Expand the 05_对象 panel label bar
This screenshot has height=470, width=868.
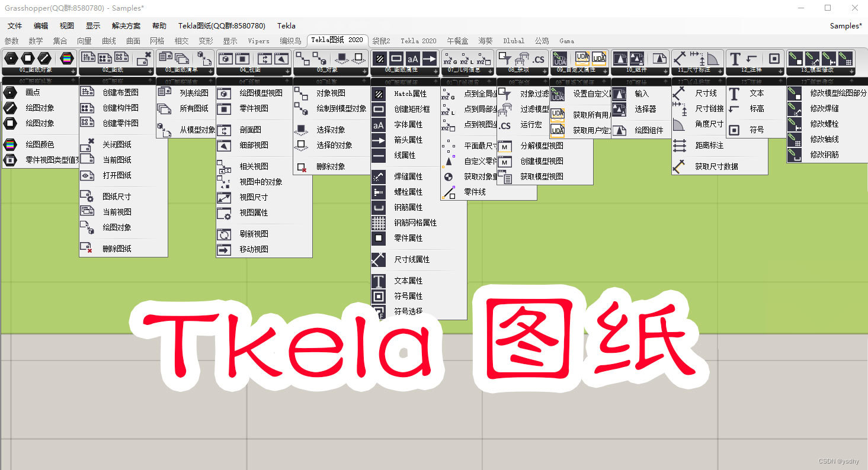pos(331,70)
